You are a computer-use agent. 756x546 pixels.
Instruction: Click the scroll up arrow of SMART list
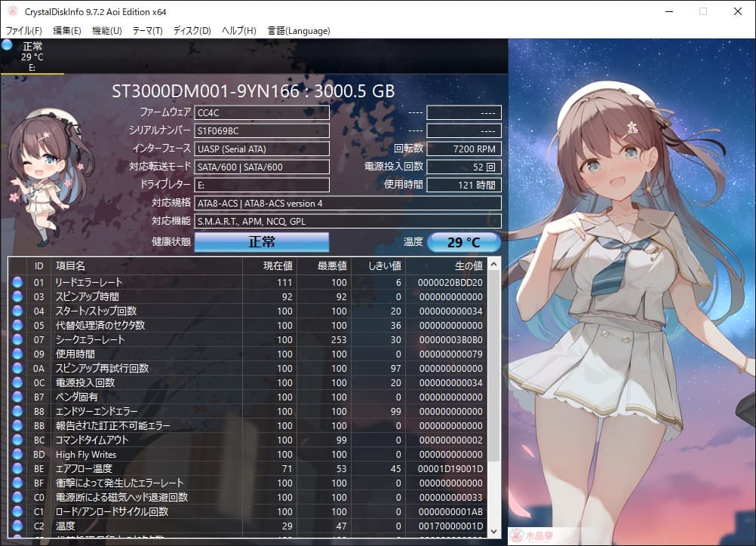[493, 265]
